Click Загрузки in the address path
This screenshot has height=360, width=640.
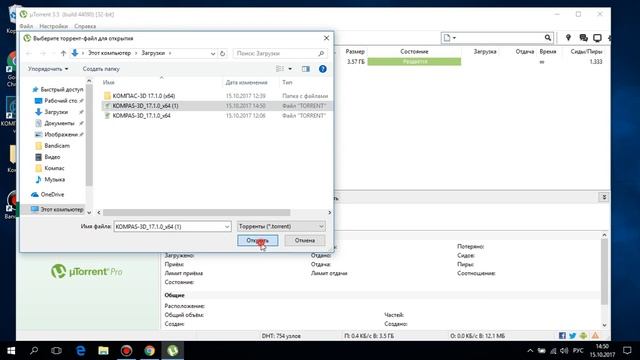point(153,53)
